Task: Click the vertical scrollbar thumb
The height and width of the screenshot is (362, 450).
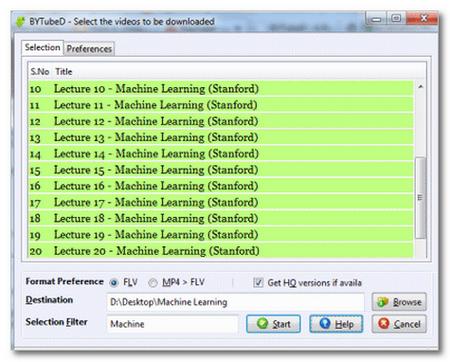Action: [421, 198]
